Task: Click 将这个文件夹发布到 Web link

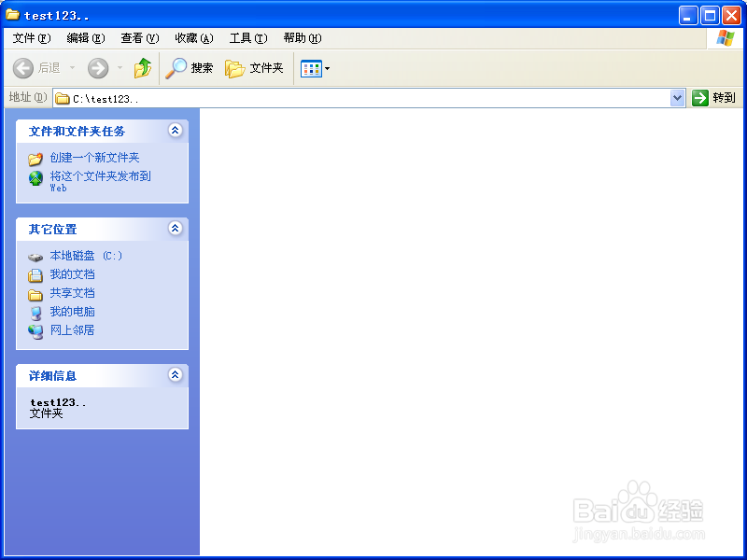Action: tap(101, 181)
